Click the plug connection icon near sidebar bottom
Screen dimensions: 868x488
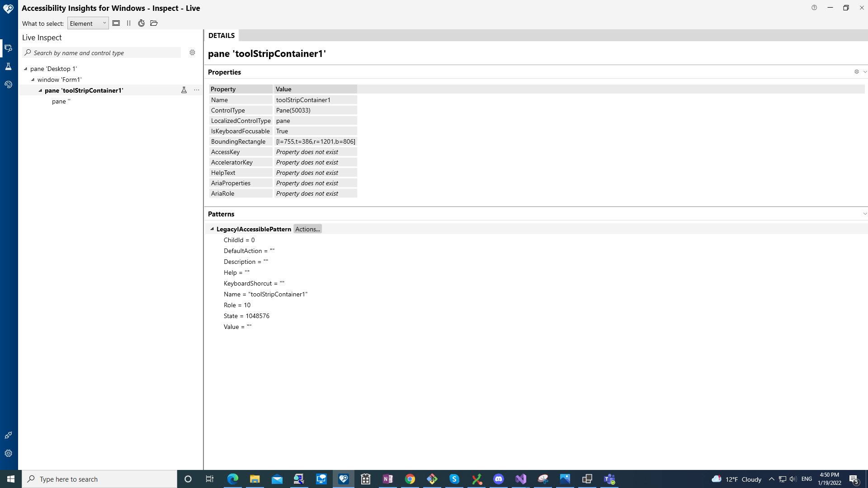tap(8, 435)
